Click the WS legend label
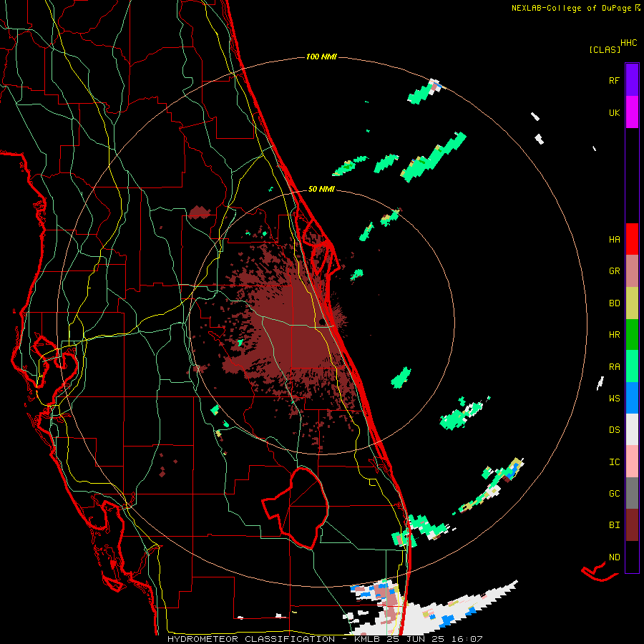 pyautogui.click(x=614, y=398)
